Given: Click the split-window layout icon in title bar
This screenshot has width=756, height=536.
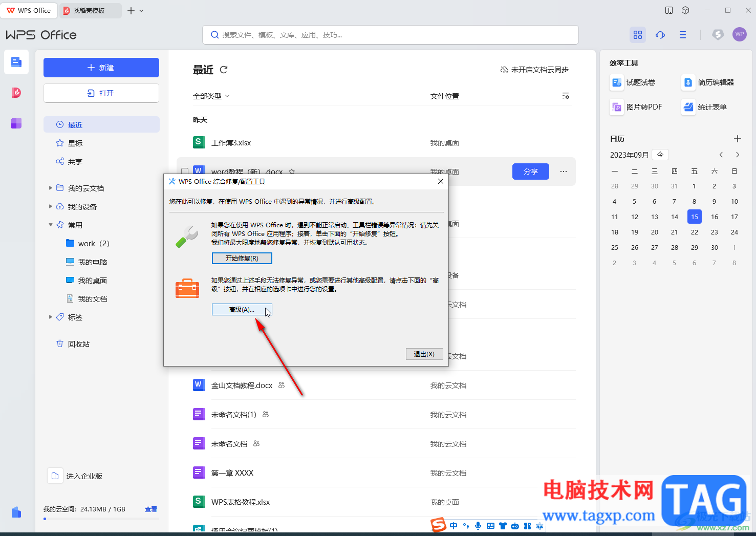Looking at the screenshot, I should point(669,10).
